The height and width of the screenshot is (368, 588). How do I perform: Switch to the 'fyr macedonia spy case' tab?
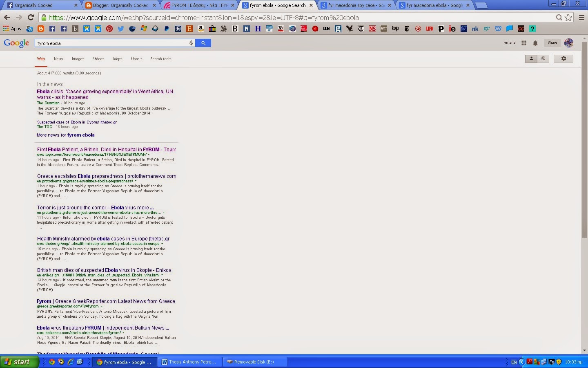pyautogui.click(x=356, y=5)
